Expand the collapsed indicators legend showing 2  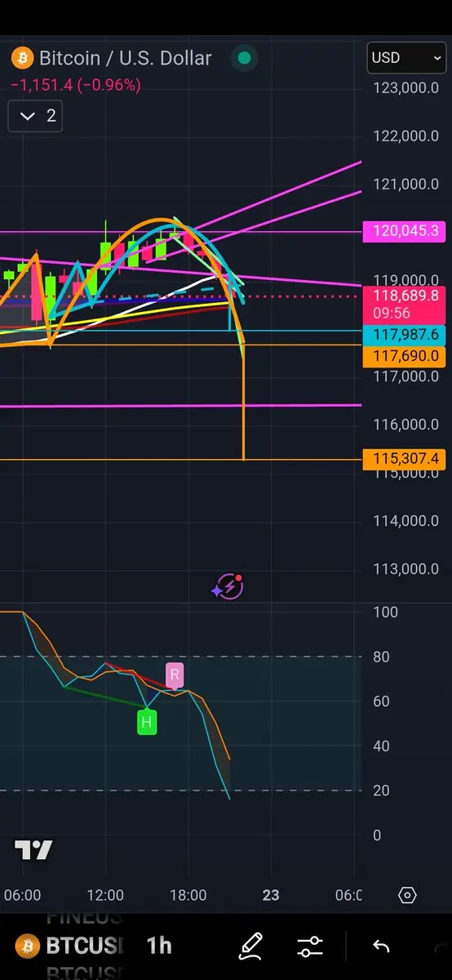tap(35, 116)
